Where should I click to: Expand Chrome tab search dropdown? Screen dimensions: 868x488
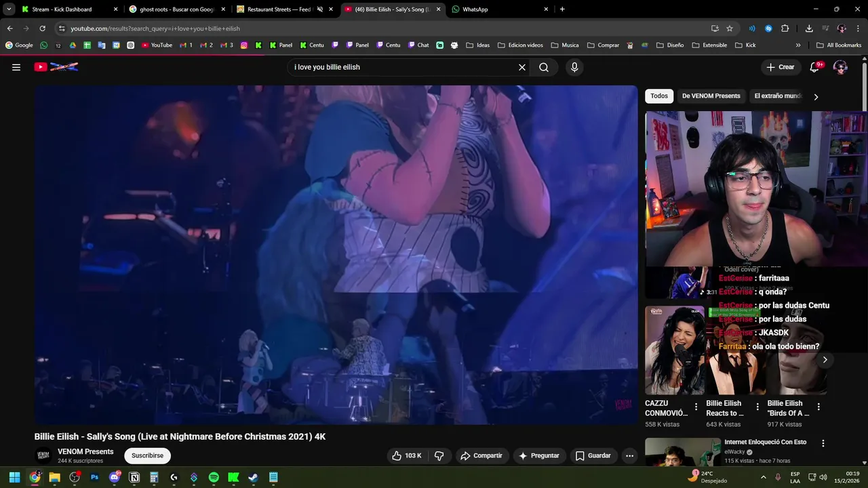(x=9, y=9)
